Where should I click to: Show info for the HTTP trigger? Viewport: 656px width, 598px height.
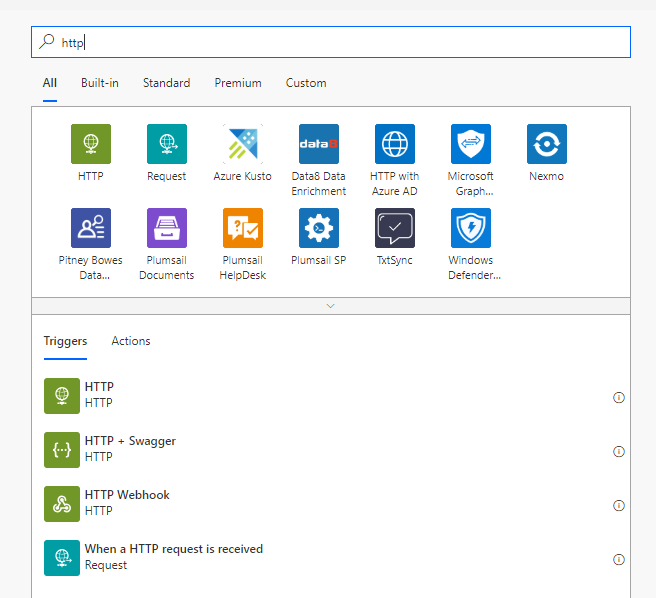pyautogui.click(x=619, y=397)
